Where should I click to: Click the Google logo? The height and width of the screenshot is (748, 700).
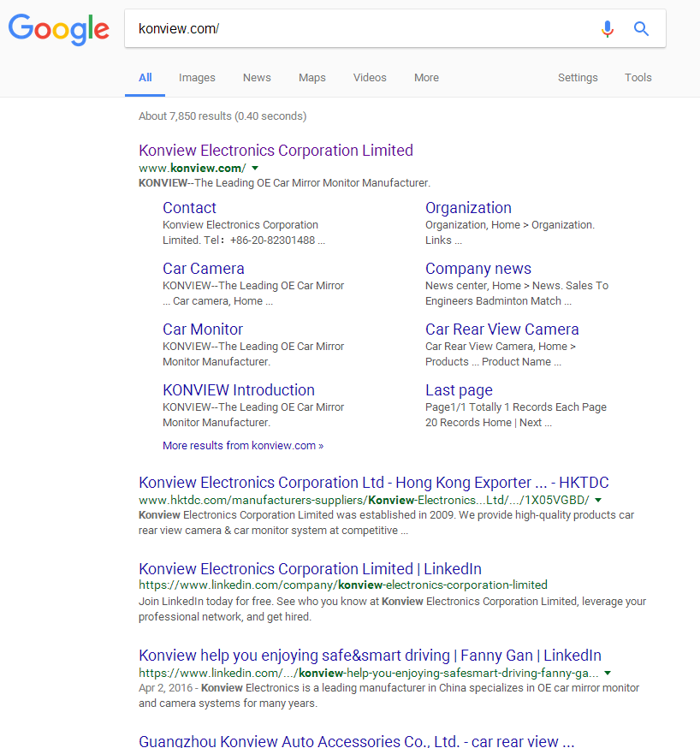(x=59, y=29)
